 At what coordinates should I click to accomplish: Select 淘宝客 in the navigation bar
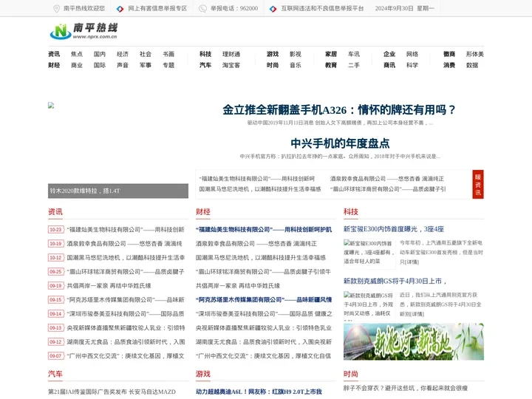(x=231, y=65)
